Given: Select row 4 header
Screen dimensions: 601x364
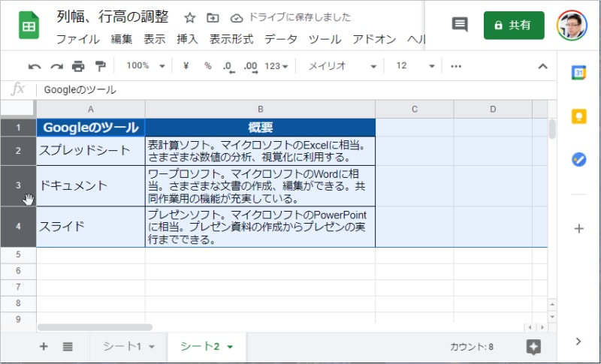Looking at the screenshot, I should click(x=18, y=227).
